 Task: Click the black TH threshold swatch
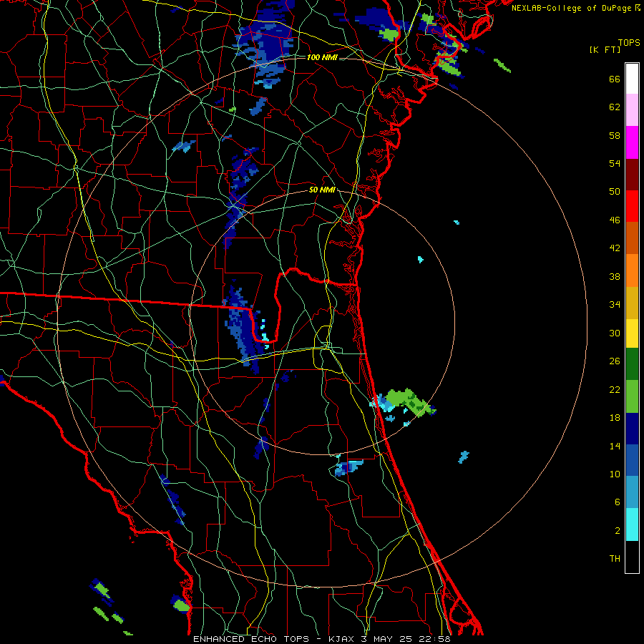click(x=632, y=557)
